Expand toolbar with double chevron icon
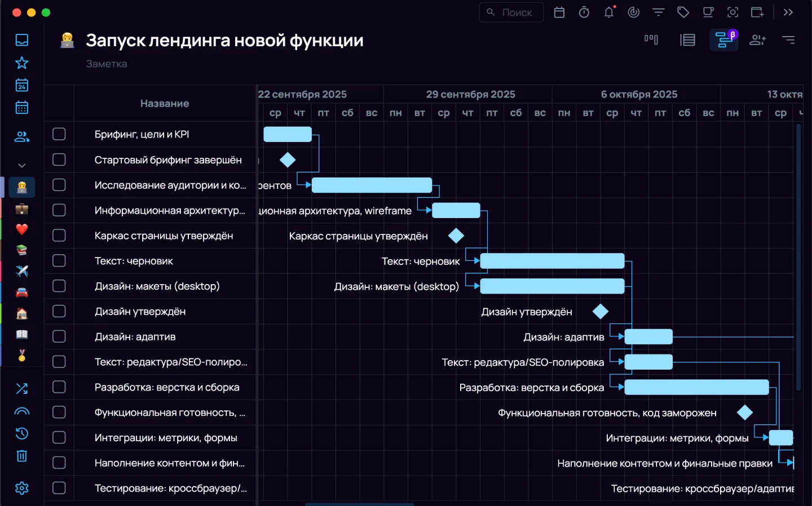 pyautogui.click(x=788, y=12)
